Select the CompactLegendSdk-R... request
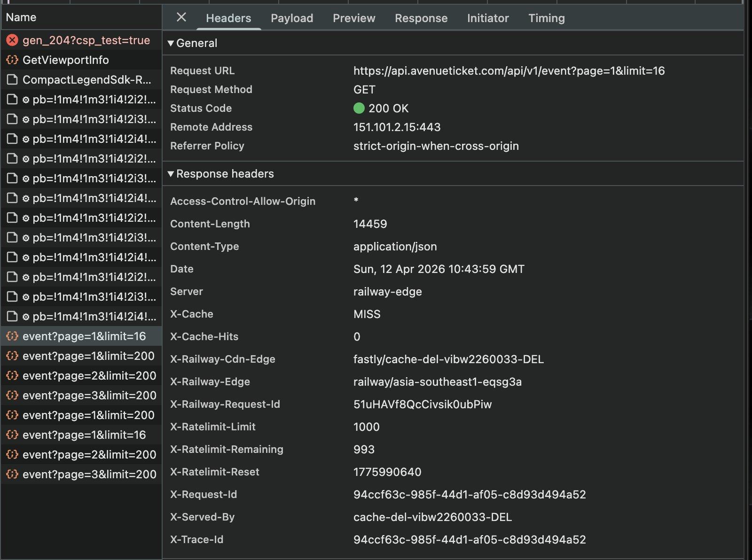Viewport: 752px width, 560px height. pos(81,80)
